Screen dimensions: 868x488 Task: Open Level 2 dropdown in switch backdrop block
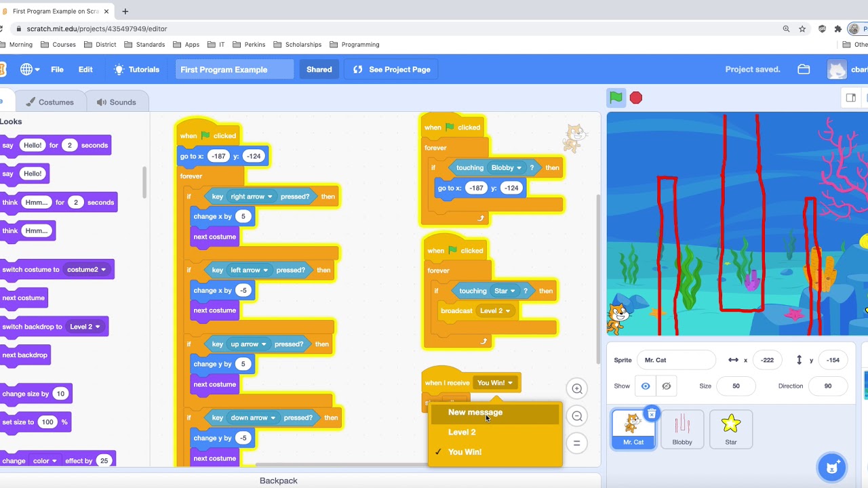coord(85,326)
